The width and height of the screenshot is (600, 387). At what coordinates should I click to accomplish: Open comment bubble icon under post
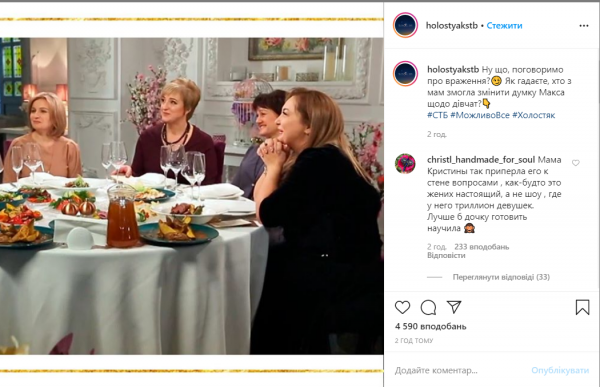point(428,307)
